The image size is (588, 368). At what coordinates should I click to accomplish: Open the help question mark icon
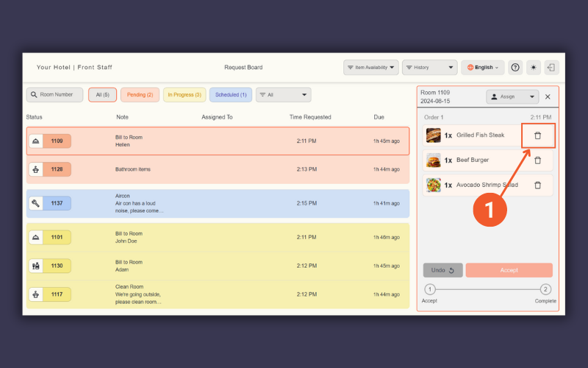coord(515,68)
